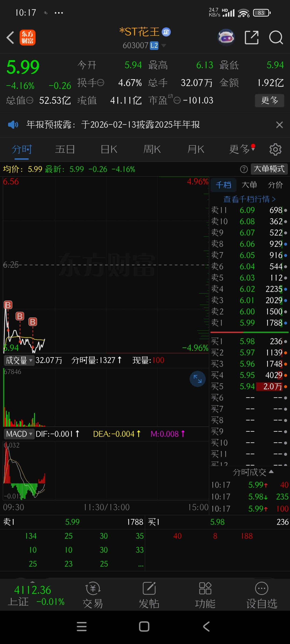Open the 成交量 indicator dropdown
This screenshot has width=290, height=644.
pyautogui.click(x=19, y=360)
